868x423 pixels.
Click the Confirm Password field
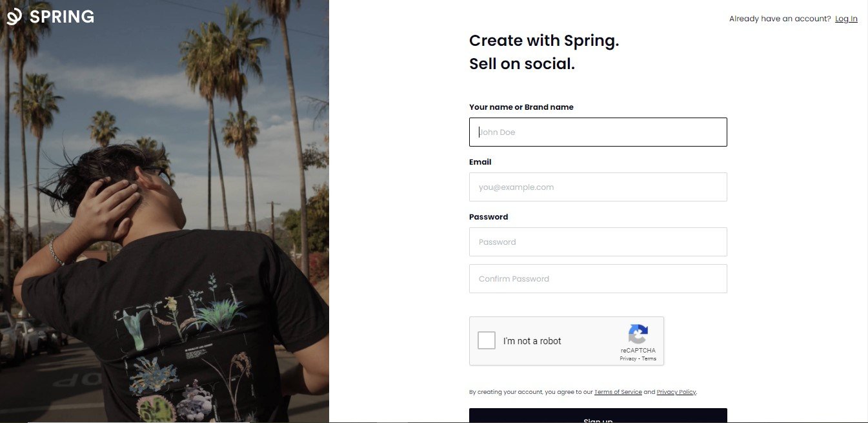(598, 278)
